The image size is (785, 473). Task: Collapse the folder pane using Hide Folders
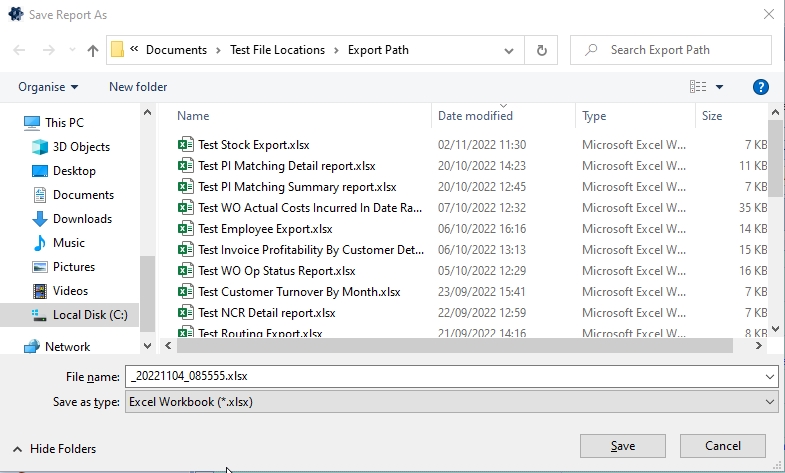click(55, 449)
